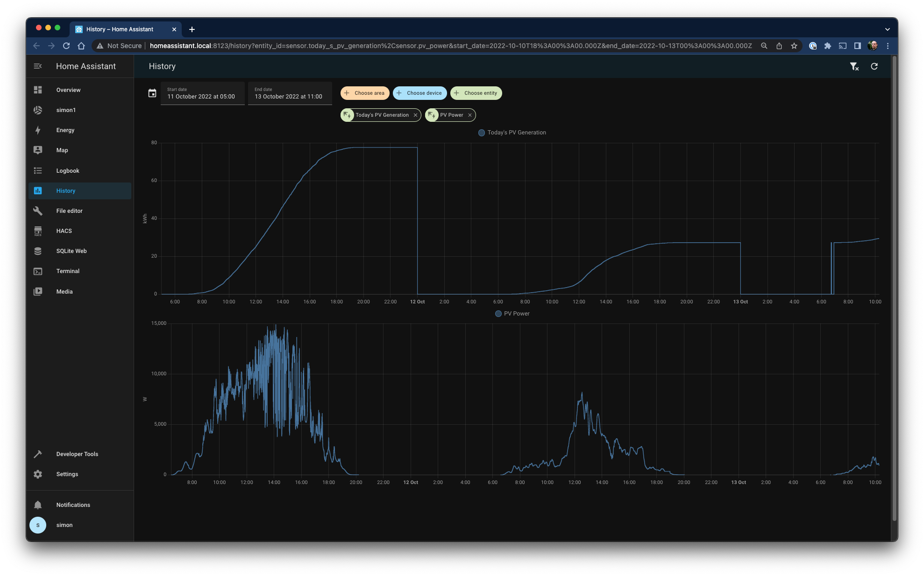Open Developer Tools from the sidebar
This screenshot has width=924, height=576.
tap(77, 454)
